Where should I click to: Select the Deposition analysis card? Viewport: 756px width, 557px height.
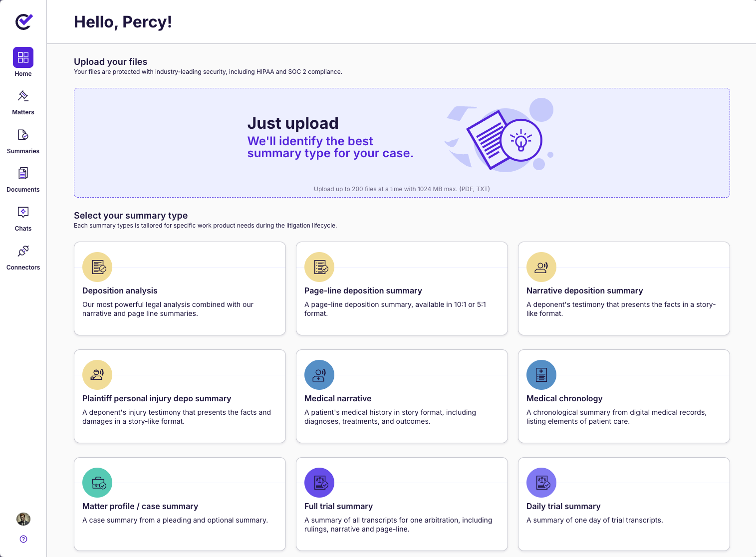click(180, 288)
